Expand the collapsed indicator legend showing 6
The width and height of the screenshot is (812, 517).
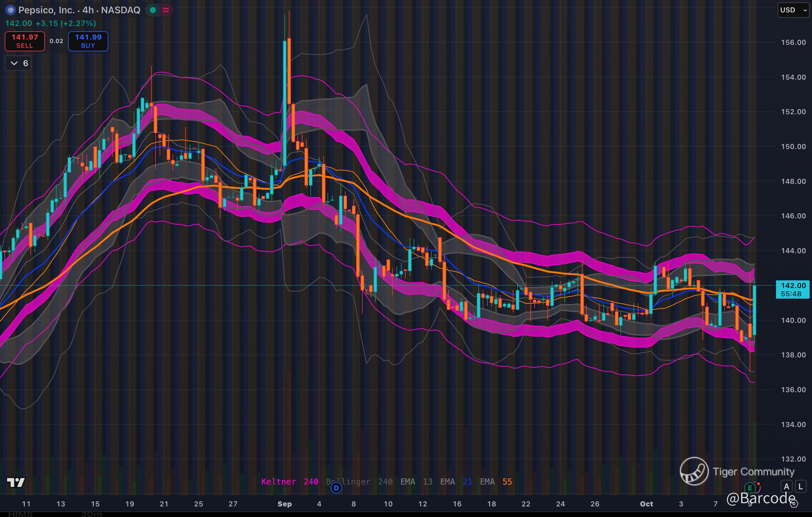19,63
